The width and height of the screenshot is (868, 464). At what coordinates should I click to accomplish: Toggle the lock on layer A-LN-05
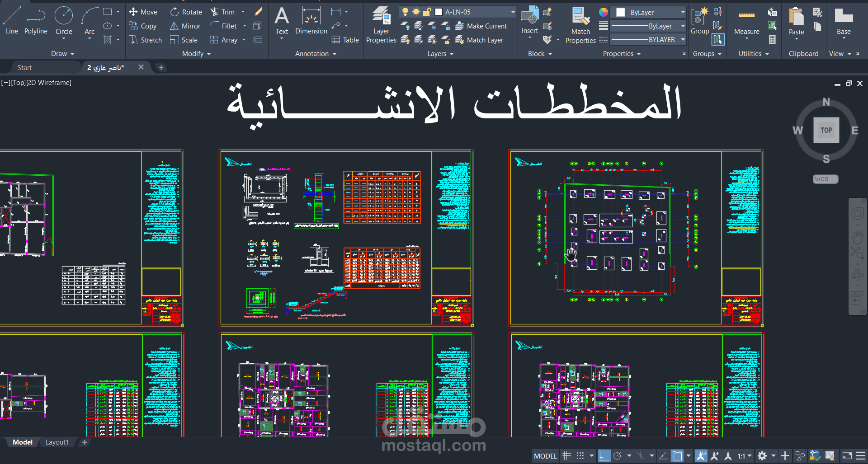(427, 12)
